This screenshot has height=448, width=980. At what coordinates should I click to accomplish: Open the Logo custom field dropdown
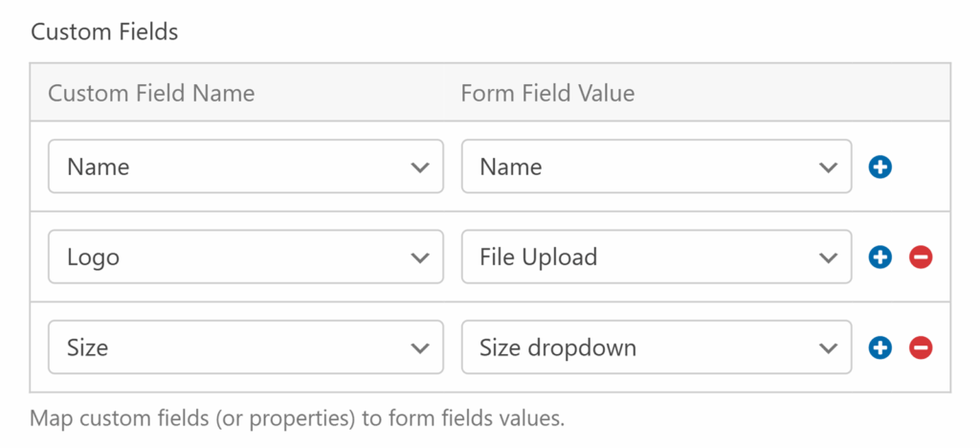pos(245,257)
